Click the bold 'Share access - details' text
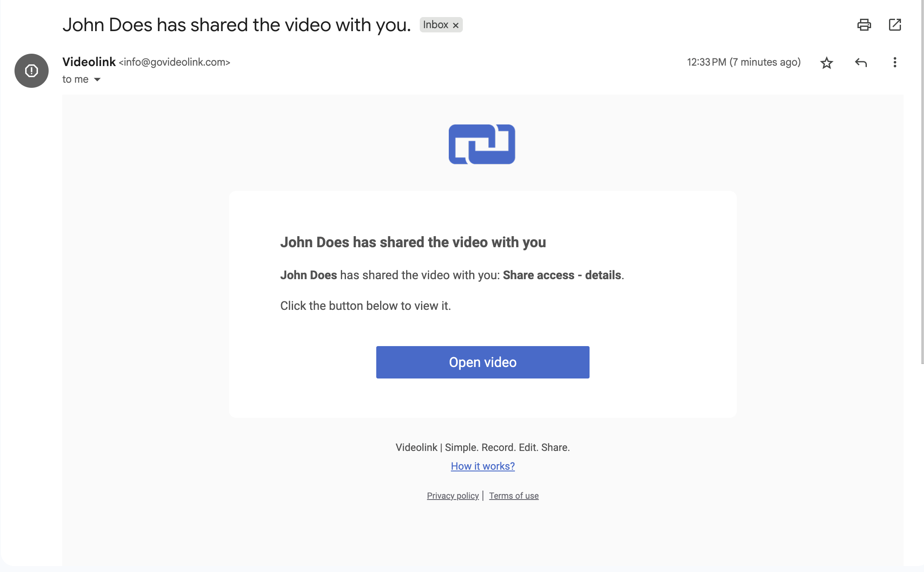Image resolution: width=924 pixels, height=572 pixels. [x=561, y=275]
